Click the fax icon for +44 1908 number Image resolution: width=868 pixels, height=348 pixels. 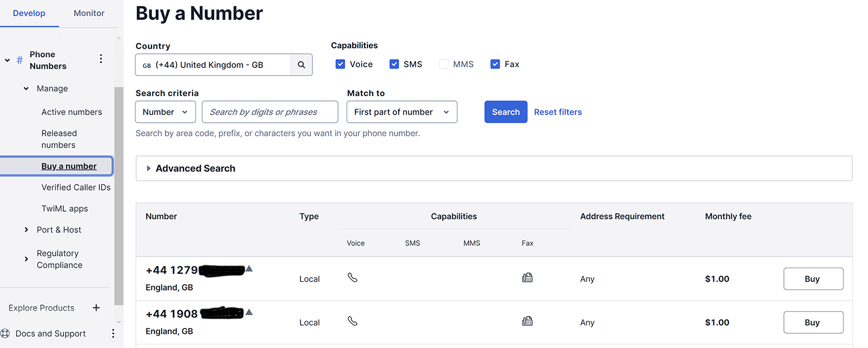coord(527,321)
